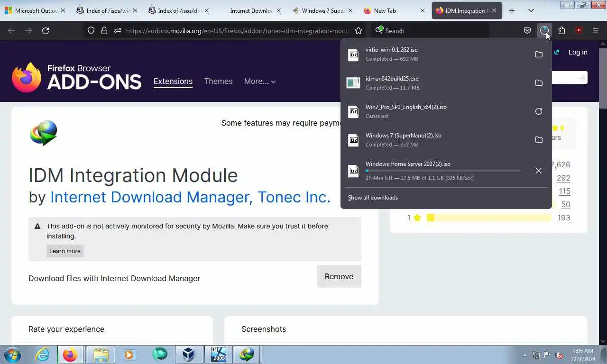Remove the IDM Integration Module add-on
Viewport: 607px width, 364px height.
[339, 276]
